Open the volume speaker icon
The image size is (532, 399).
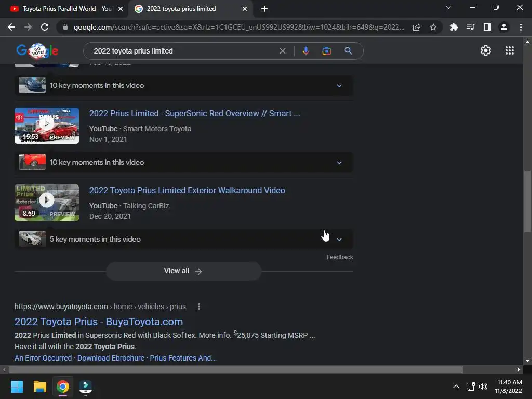(x=483, y=387)
